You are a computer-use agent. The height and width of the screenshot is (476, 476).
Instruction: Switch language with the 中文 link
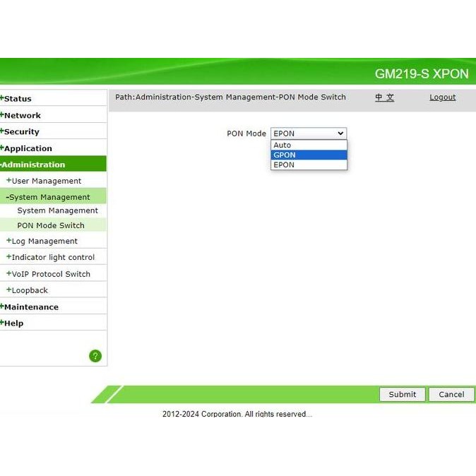click(x=384, y=97)
